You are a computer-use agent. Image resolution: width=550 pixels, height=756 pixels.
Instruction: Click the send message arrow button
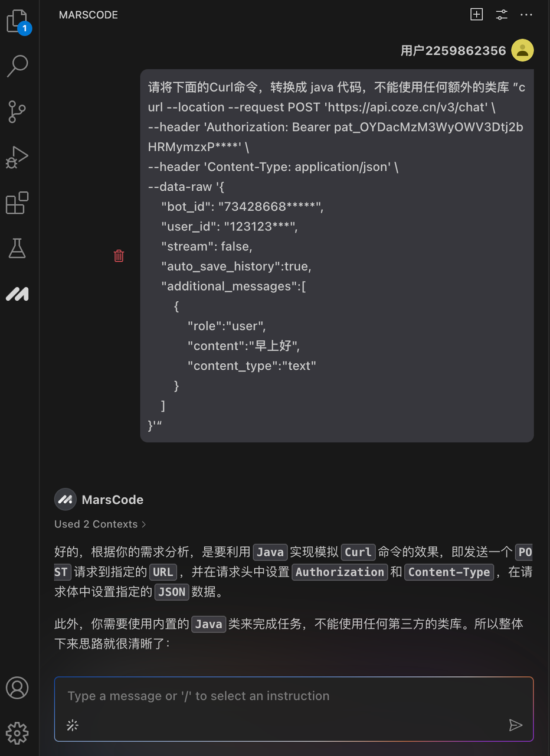515,725
